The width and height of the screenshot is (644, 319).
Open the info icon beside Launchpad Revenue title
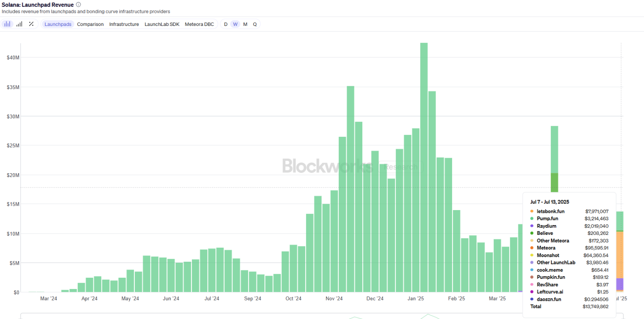click(79, 4)
